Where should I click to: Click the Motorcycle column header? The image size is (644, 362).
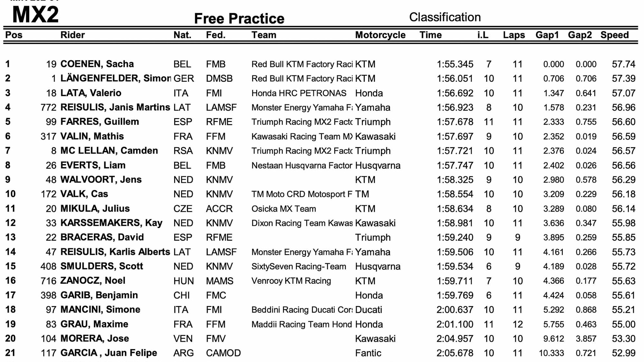click(x=380, y=35)
